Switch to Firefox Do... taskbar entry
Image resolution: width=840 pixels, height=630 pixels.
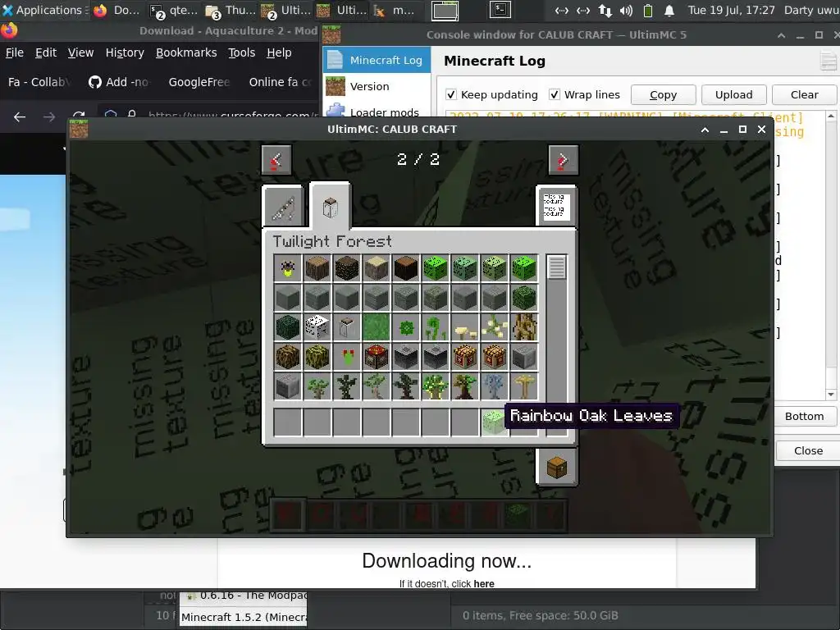[x=116, y=10]
